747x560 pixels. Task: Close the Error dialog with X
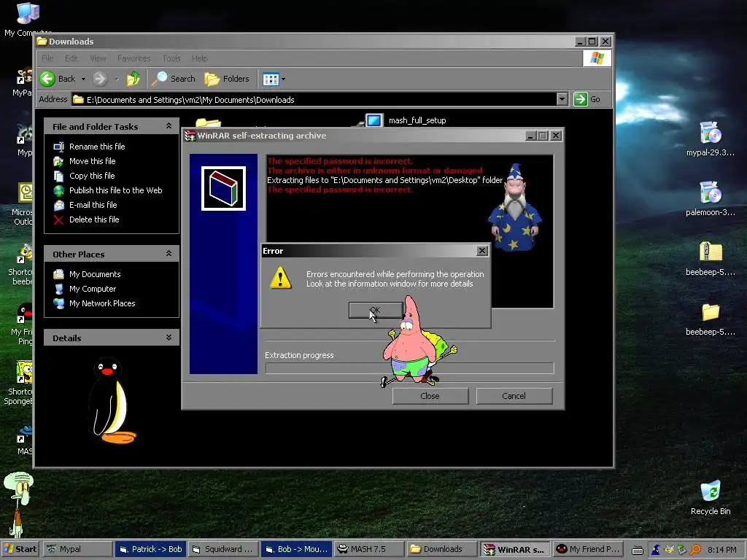tap(482, 251)
